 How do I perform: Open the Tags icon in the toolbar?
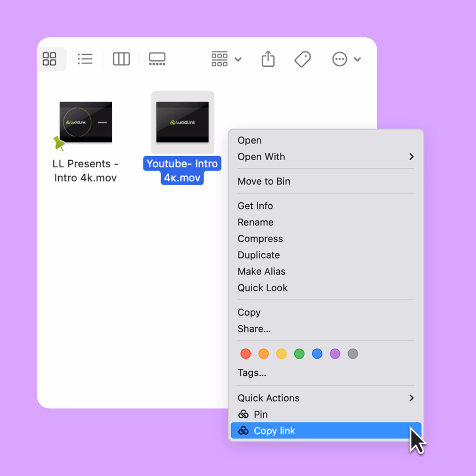tap(302, 59)
